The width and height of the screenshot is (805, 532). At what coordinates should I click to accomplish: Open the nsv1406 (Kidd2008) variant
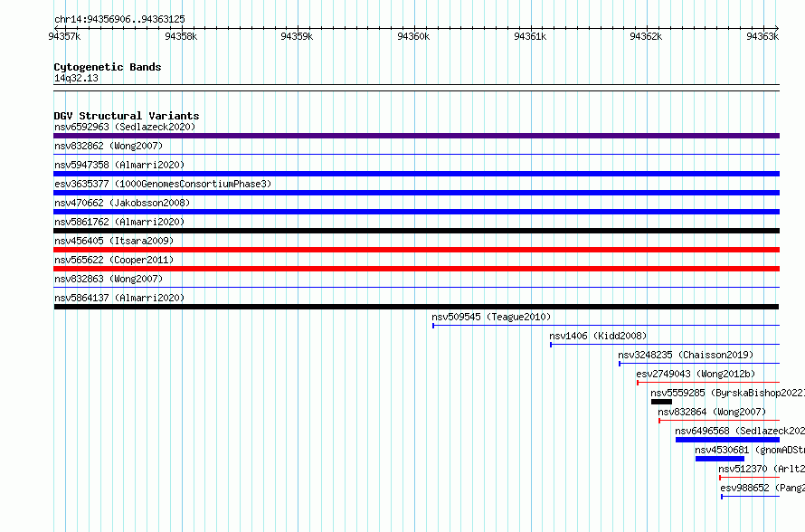pyautogui.click(x=598, y=336)
